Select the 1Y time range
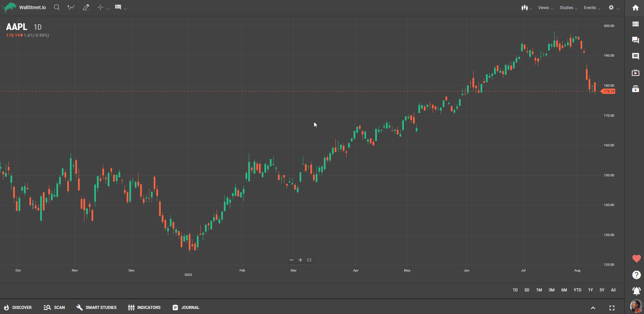The image size is (644, 314). click(x=590, y=290)
